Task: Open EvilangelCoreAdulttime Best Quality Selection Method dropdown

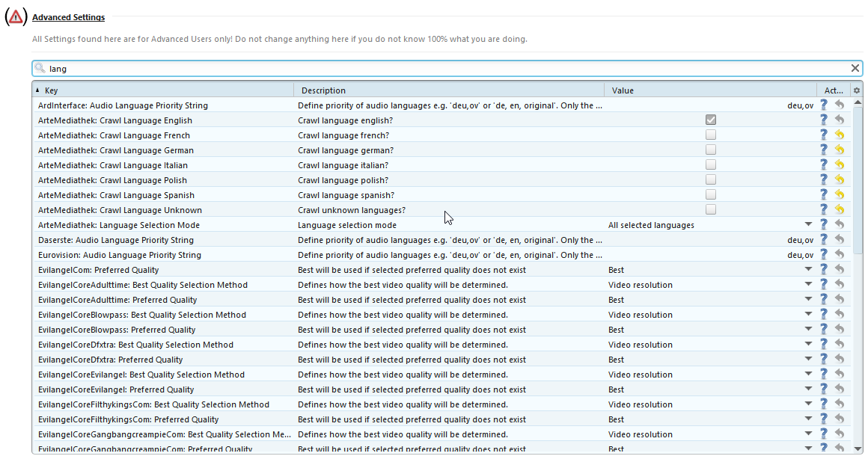Action: 808,284
